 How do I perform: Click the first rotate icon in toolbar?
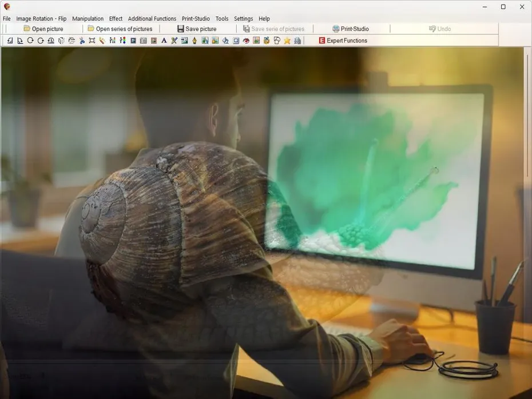10,41
